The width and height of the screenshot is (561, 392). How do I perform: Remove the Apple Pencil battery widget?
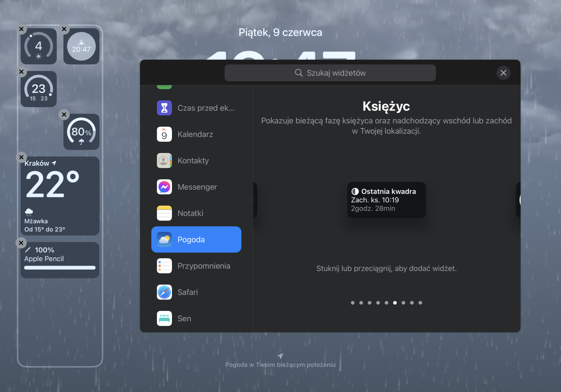pos(21,243)
